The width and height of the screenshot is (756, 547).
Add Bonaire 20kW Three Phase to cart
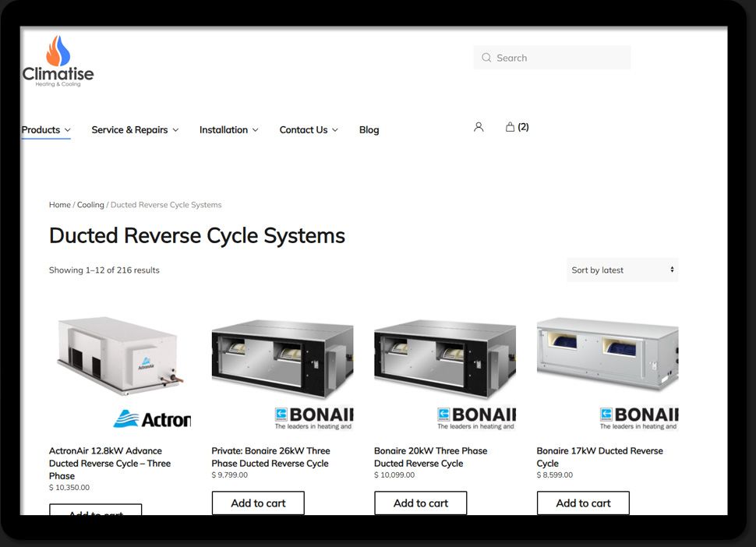click(x=420, y=503)
